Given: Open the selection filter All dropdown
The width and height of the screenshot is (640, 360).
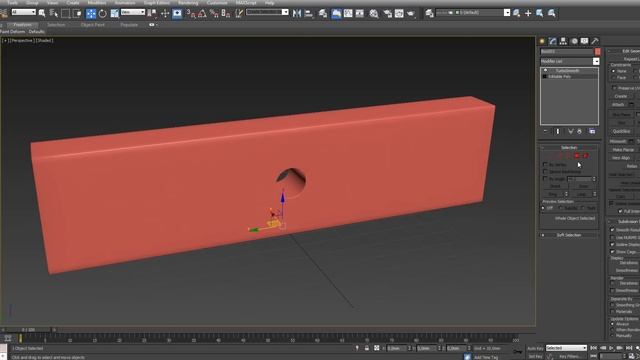Looking at the screenshot, I should (x=23, y=12).
